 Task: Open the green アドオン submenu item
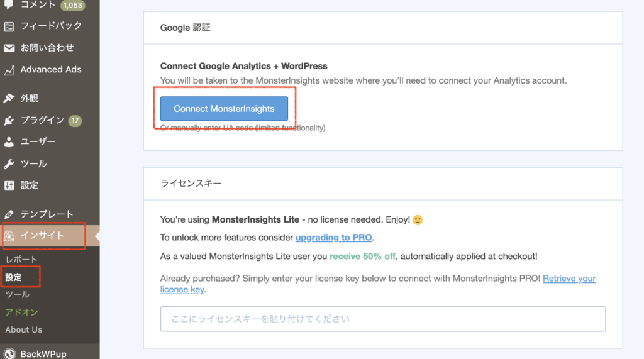22,312
